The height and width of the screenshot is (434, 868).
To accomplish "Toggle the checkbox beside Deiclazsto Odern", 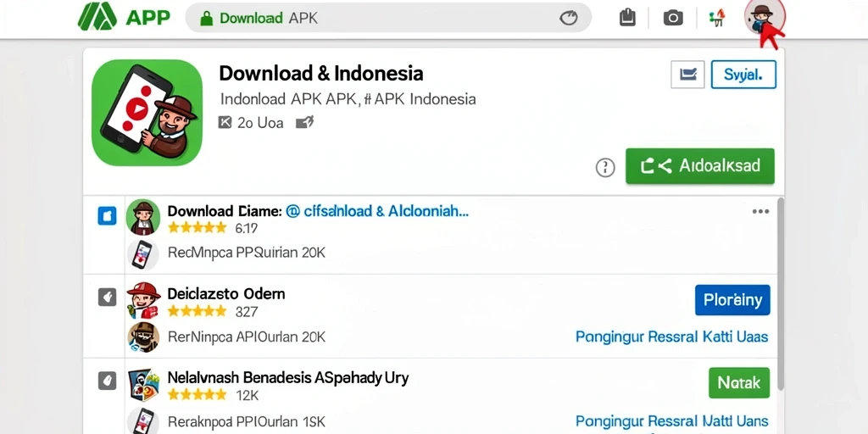I will 107,298.
